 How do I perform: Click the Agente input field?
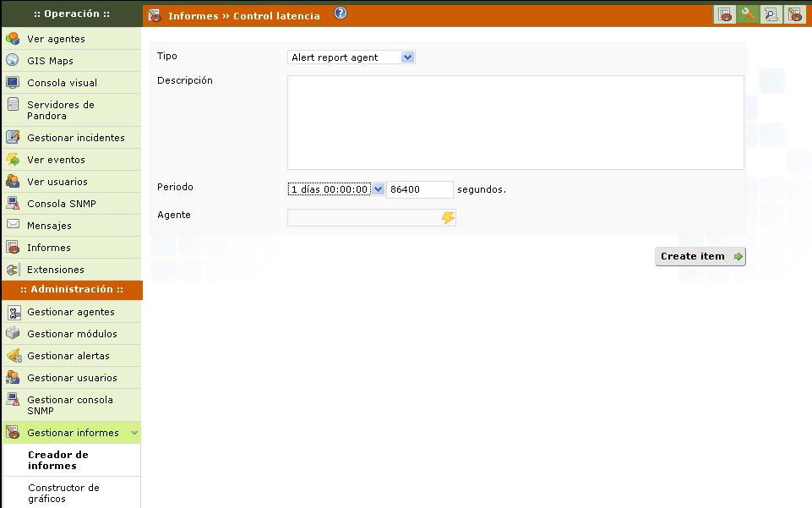coord(363,218)
